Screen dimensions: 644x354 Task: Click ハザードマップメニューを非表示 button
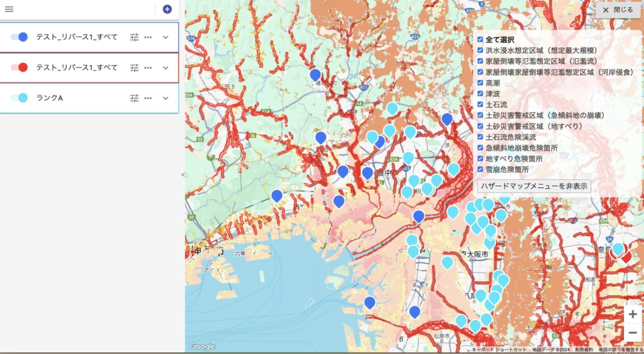534,186
